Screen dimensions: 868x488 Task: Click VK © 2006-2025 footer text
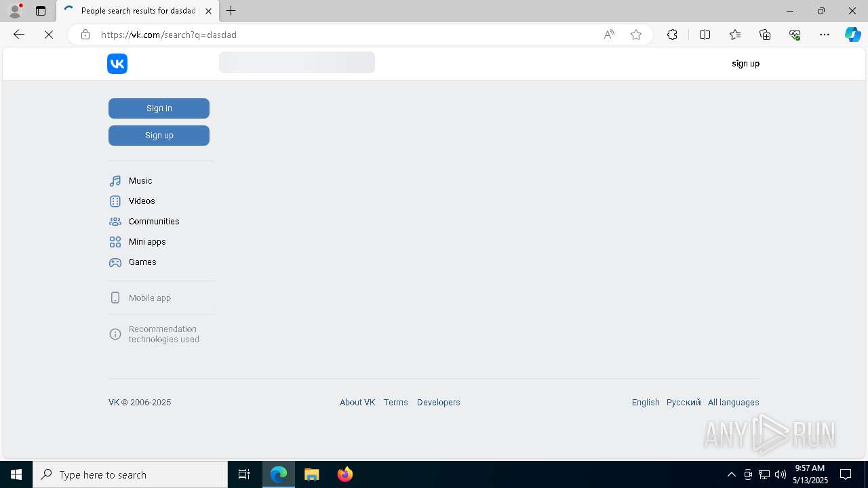[140, 403]
